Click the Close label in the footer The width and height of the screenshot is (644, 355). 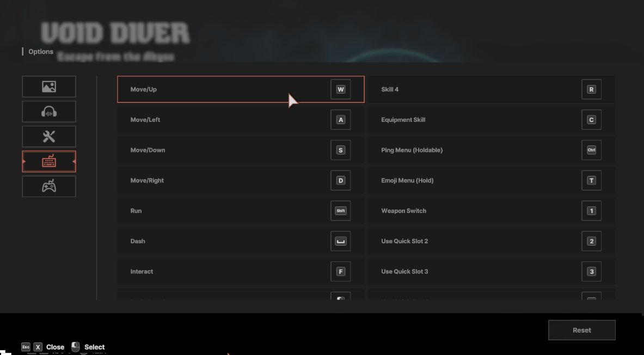tap(55, 347)
